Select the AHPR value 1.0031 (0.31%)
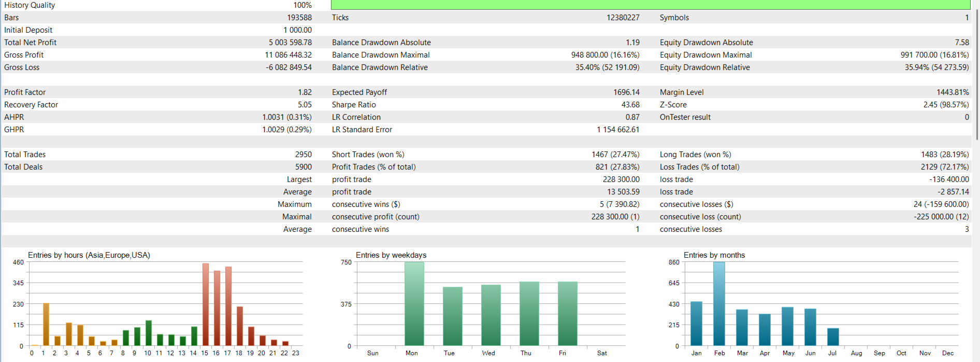Screen dimensions: 980x362 287,117
